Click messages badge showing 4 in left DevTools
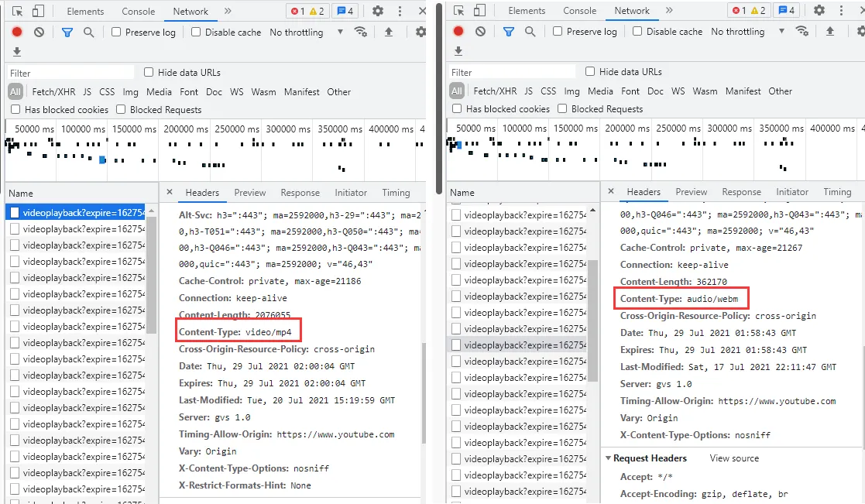 [345, 11]
